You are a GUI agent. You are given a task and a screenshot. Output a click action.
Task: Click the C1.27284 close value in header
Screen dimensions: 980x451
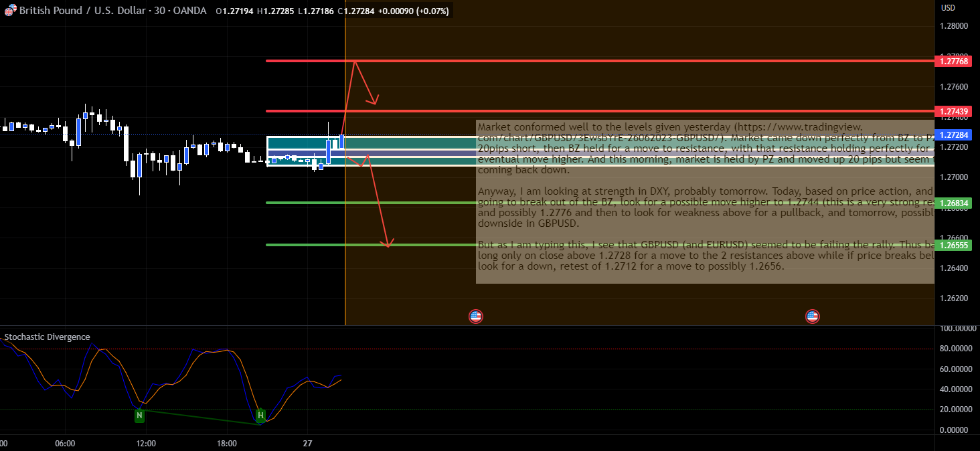(357, 11)
